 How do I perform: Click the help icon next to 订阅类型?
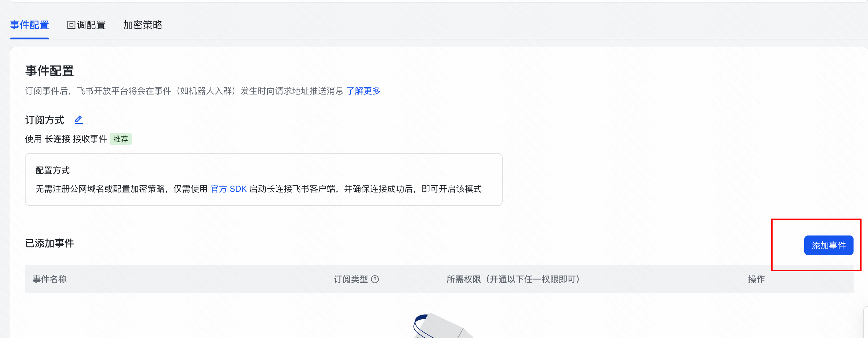click(375, 279)
